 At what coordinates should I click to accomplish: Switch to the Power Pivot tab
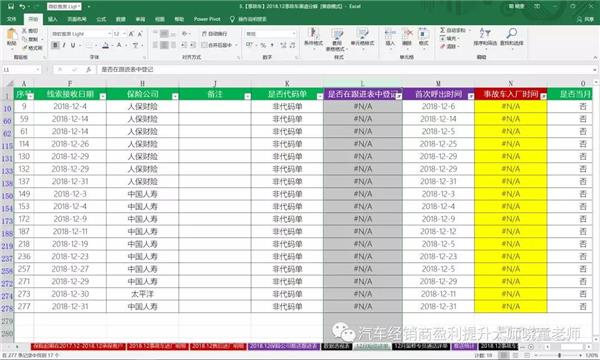pos(207,19)
